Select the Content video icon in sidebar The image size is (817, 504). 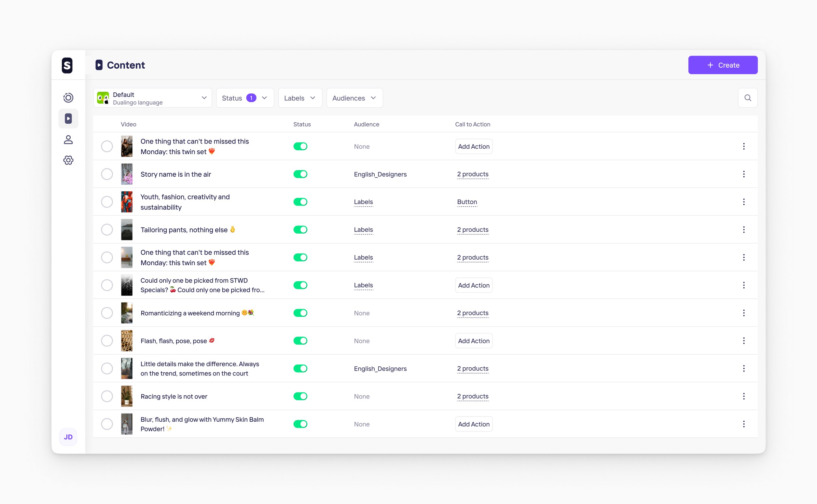68,118
